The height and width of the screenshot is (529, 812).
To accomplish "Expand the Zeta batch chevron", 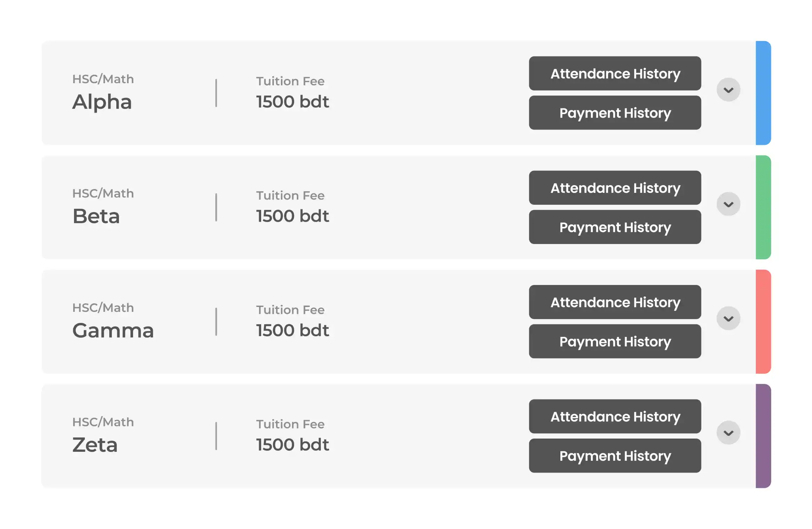I will tap(728, 433).
